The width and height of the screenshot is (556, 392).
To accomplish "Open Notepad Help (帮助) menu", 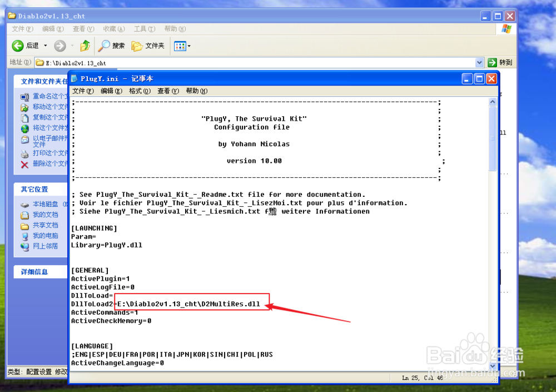I will tap(196, 91).
